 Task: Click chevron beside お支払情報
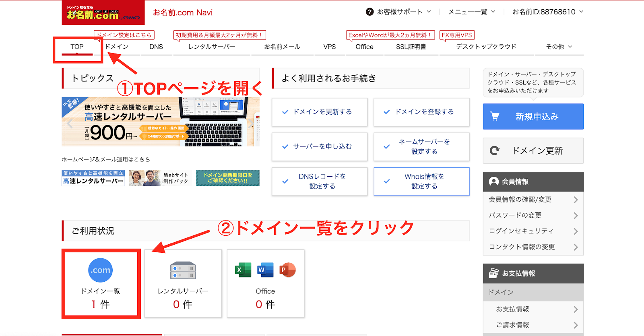click(x=576, y=309)
